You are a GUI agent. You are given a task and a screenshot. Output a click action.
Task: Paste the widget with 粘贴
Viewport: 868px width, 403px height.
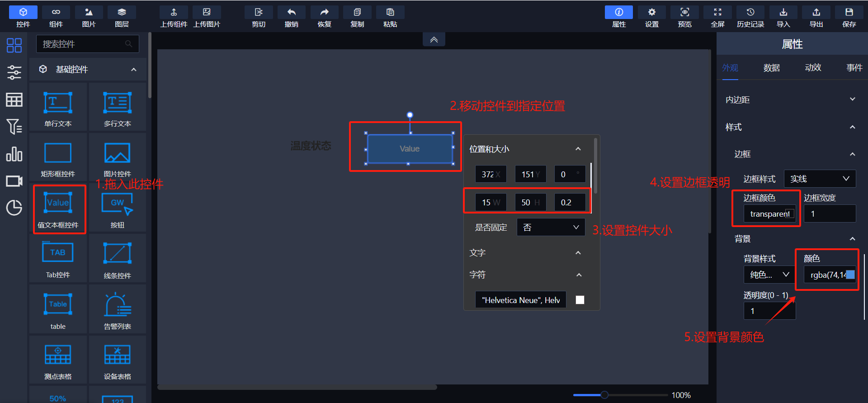390,17
